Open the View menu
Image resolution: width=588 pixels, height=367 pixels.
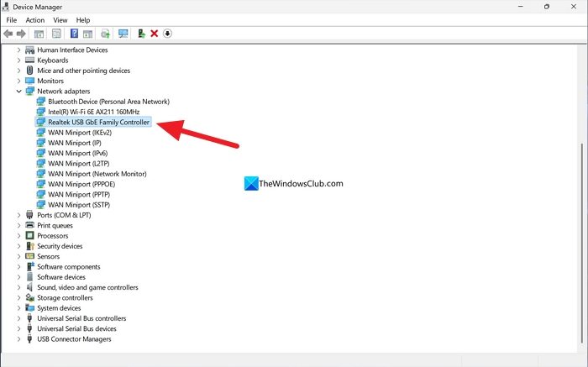pos(60,20)
